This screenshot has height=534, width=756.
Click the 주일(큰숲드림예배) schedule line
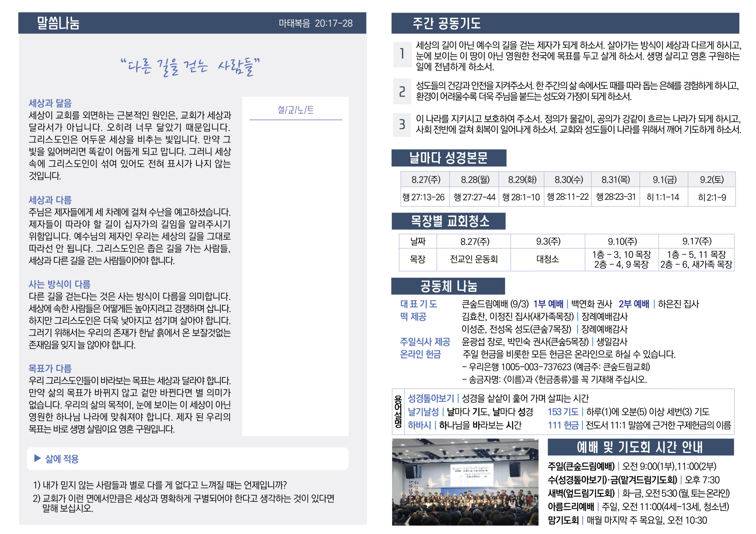pos(632,466)
